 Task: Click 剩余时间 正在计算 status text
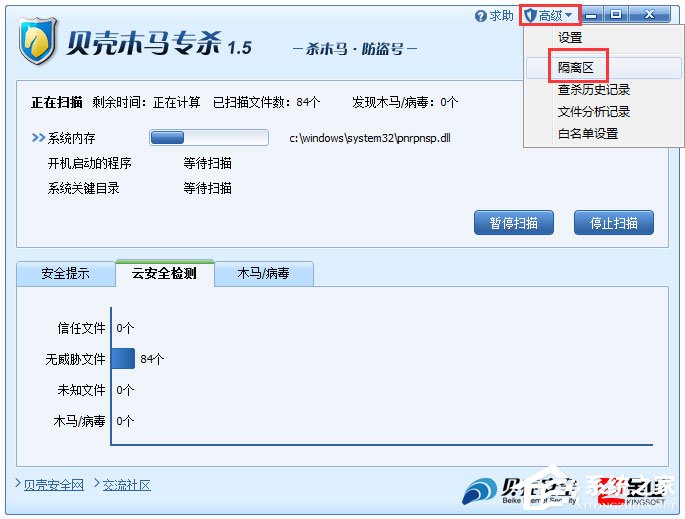click(x=146, y=102)
